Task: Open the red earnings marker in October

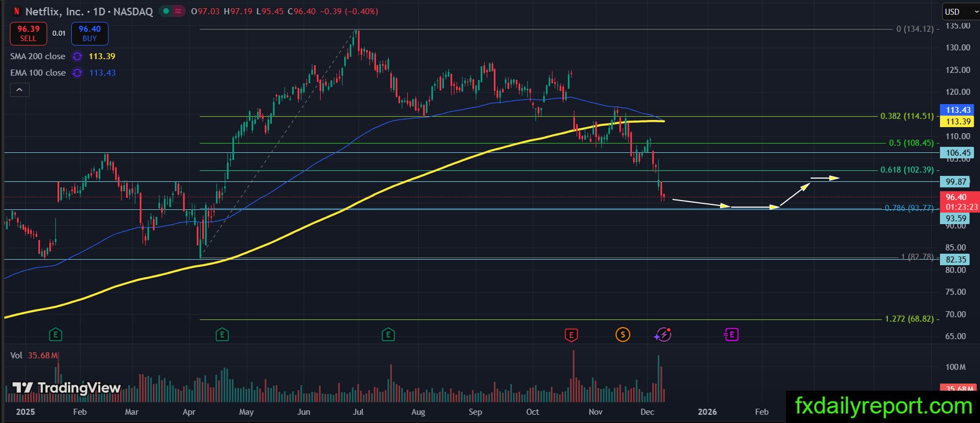Action: (x=571, y=335)
